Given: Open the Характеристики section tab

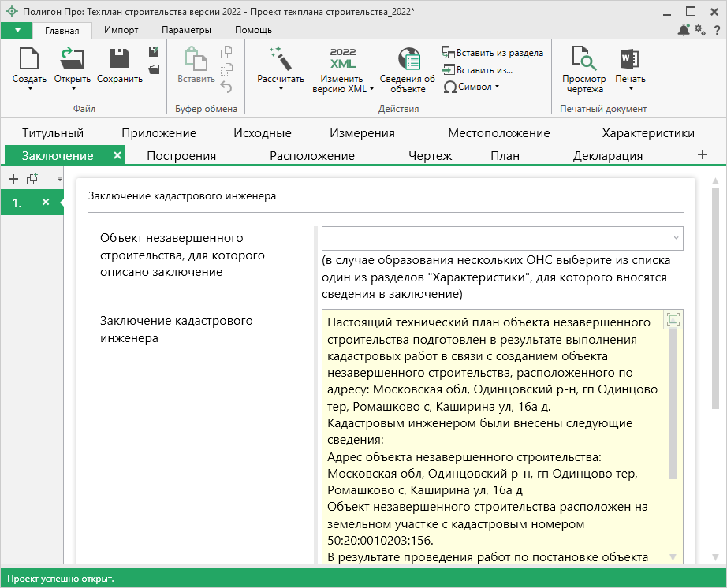Looking at the screenshot, I should [x=647, y=132].
